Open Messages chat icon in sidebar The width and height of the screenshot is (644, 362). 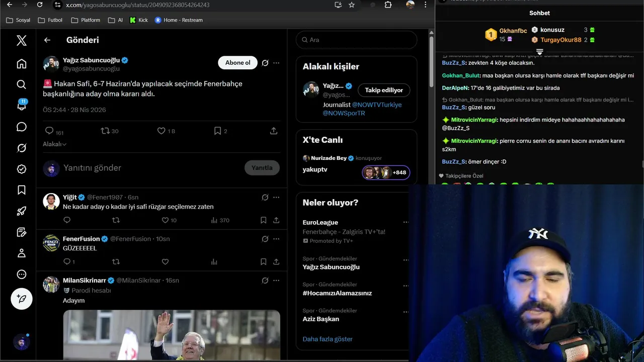click(22, 127)
